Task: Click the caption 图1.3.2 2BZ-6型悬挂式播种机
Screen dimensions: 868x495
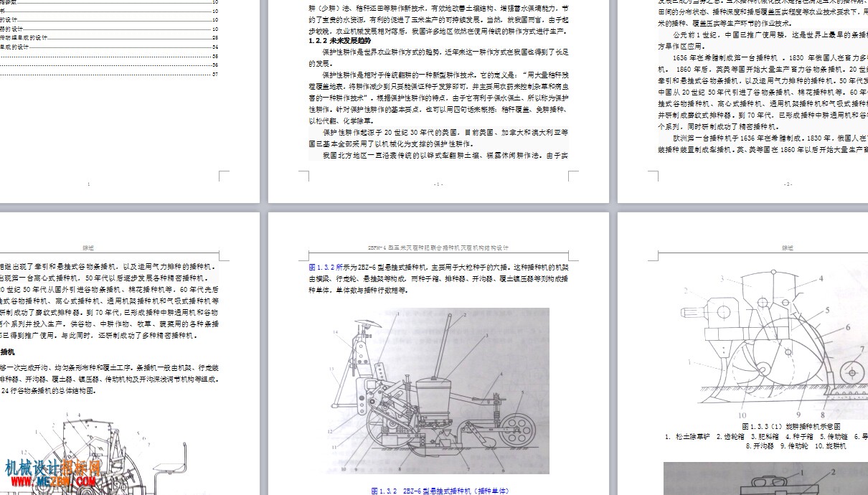Action: coord(439,491)
